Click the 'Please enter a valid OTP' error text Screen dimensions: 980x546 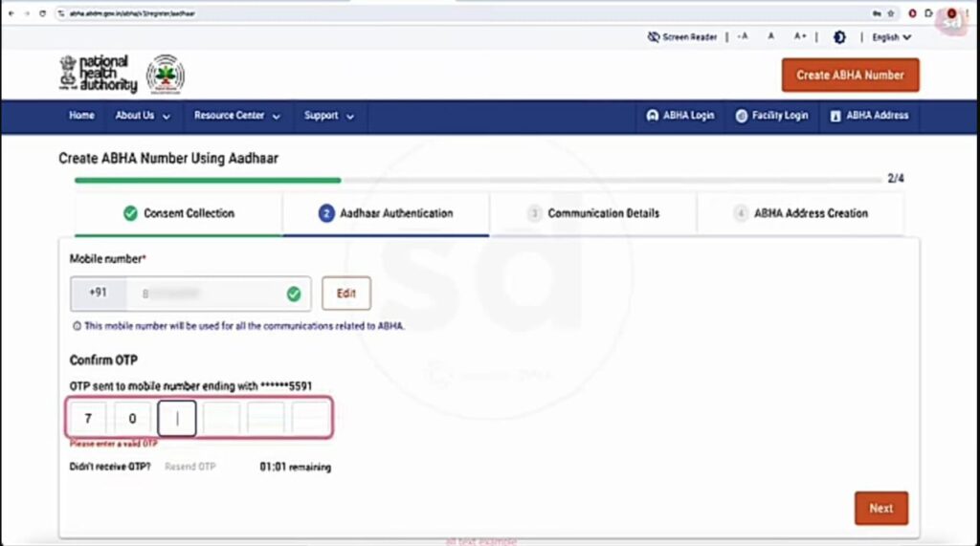tap(113, 444)
